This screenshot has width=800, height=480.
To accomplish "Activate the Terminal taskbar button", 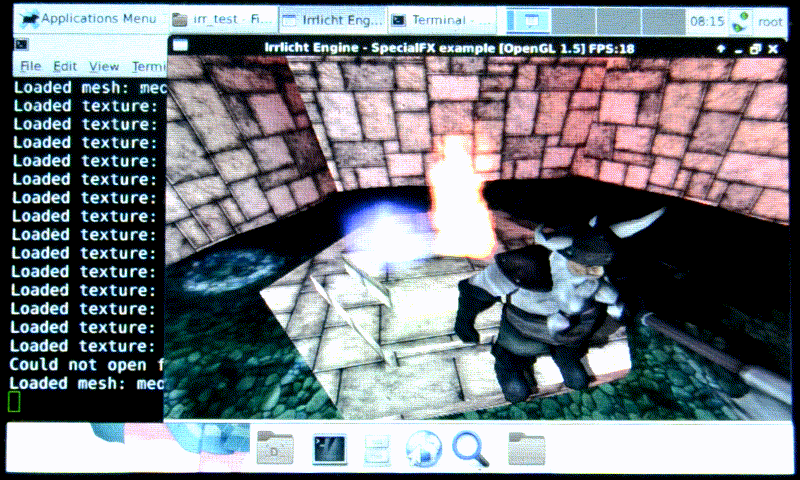I will tap(442, 20).
